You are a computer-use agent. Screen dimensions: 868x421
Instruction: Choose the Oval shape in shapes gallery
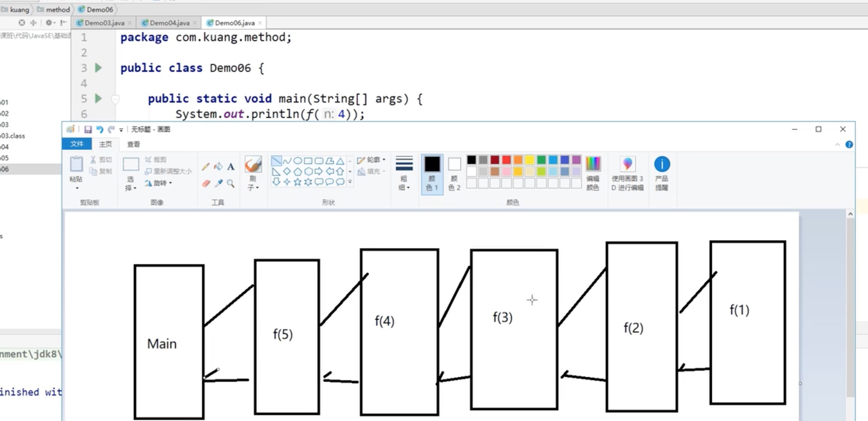click(298, 161)
